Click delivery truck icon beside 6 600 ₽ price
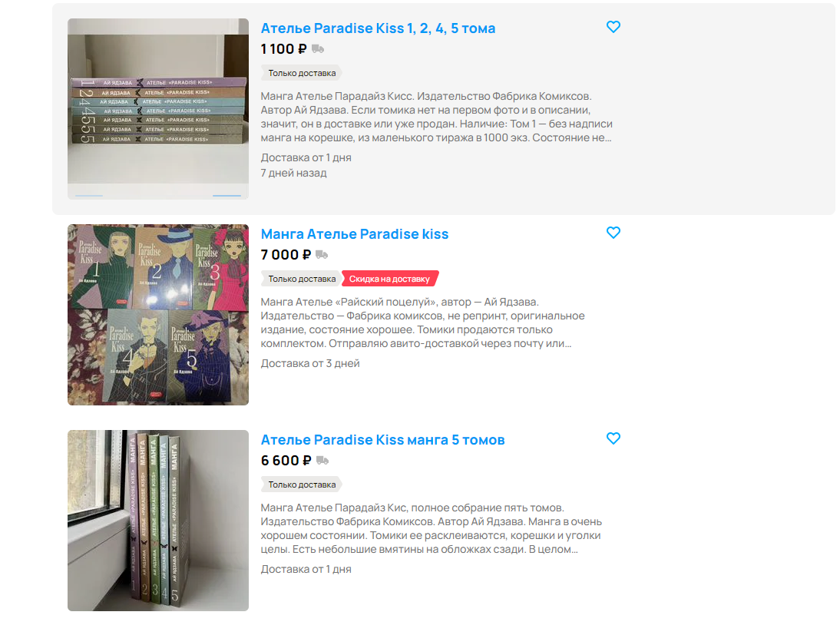 pyautogui.click(x=322, y=460)
